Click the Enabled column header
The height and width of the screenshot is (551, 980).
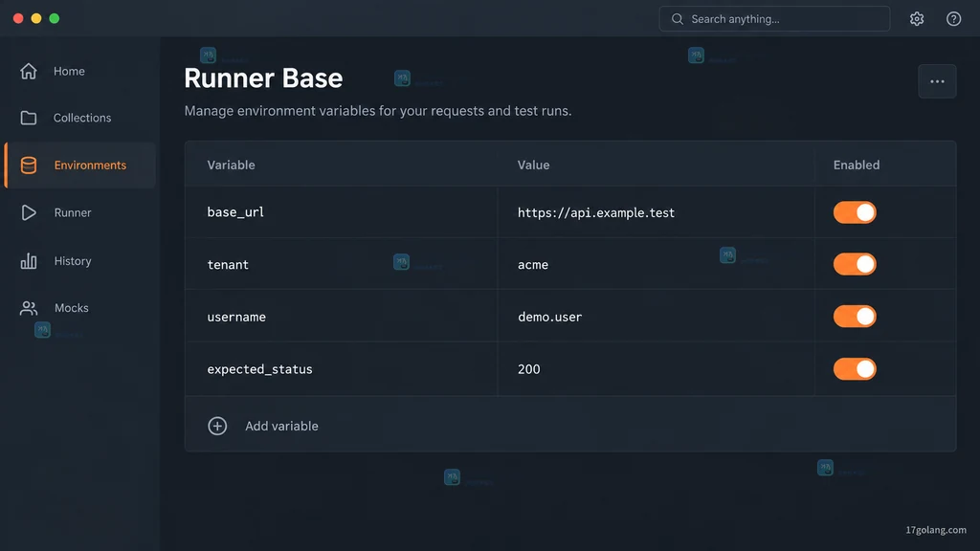[x=857, y=165]
